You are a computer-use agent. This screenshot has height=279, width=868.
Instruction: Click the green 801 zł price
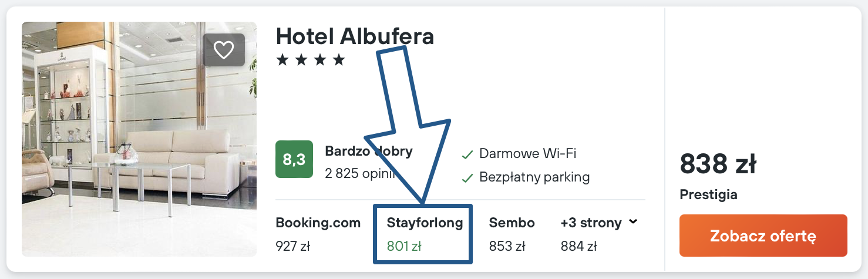click(404, 246)
